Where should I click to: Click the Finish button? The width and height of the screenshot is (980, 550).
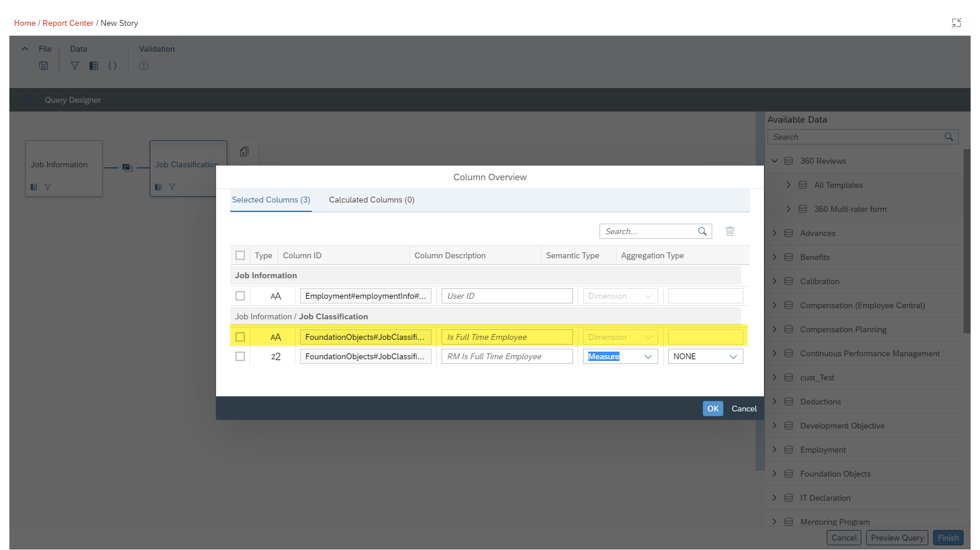tap(948, 538)
